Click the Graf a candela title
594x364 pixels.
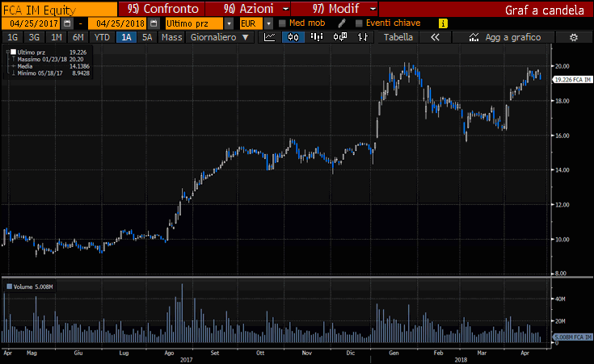(x=544, y=10)
